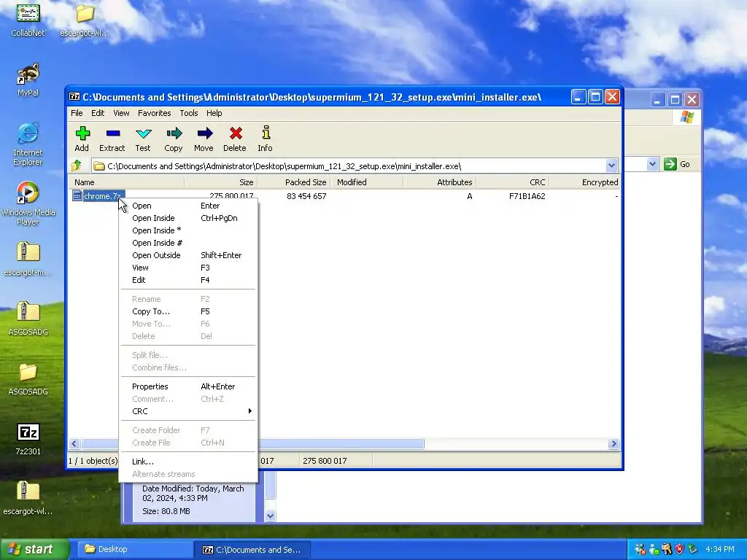This screenshot has height=560, width=747.
Task: Open the address path dropdown arrow
Action: 611,166
